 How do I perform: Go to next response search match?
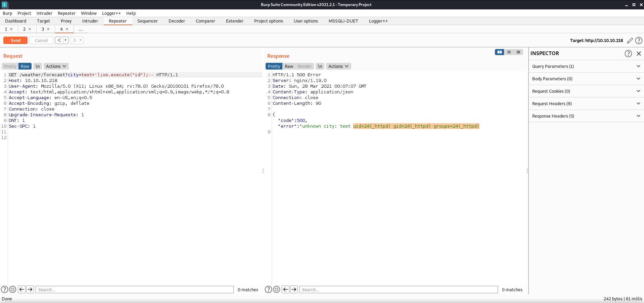[294, 289]
